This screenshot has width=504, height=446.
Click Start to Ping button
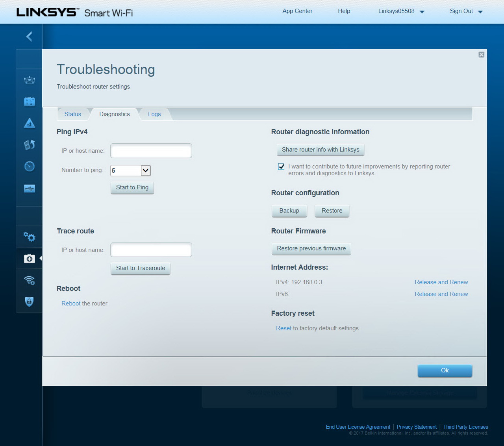(132, 187)
